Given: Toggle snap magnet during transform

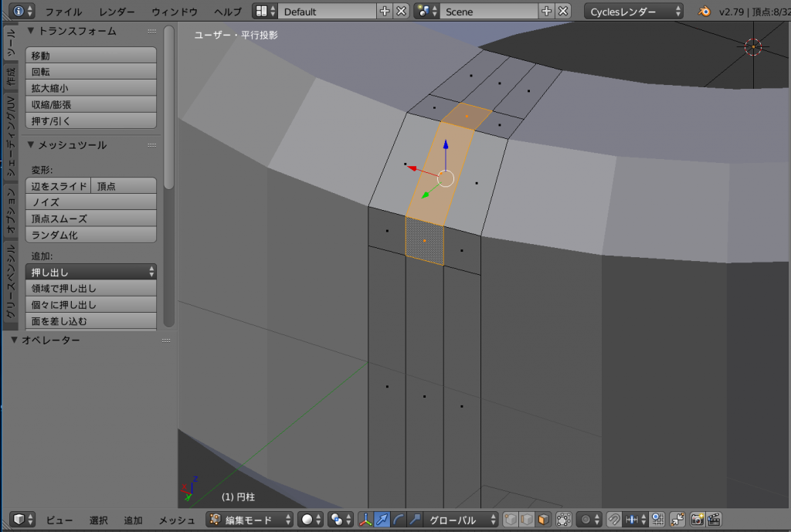Looking at the screenshot, I should (614, 520).
